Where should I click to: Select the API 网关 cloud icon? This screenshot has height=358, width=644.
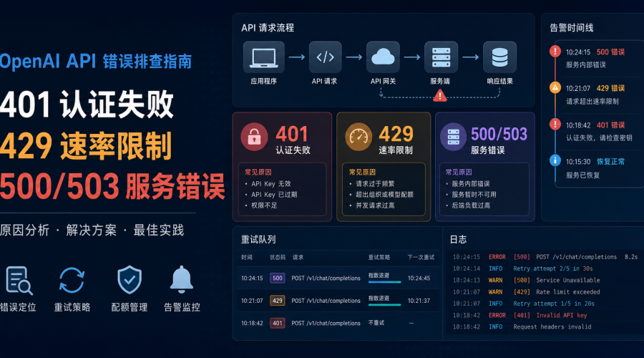(x=383, y=57)
